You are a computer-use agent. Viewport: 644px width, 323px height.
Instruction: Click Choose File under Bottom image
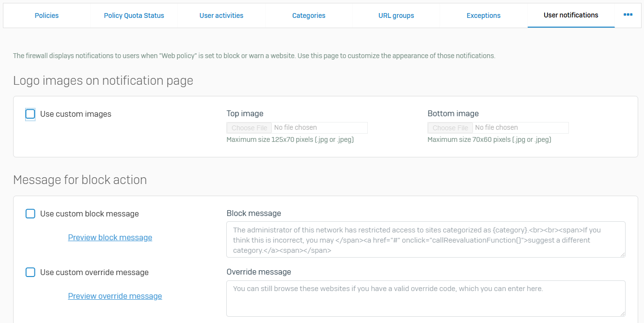450,128
